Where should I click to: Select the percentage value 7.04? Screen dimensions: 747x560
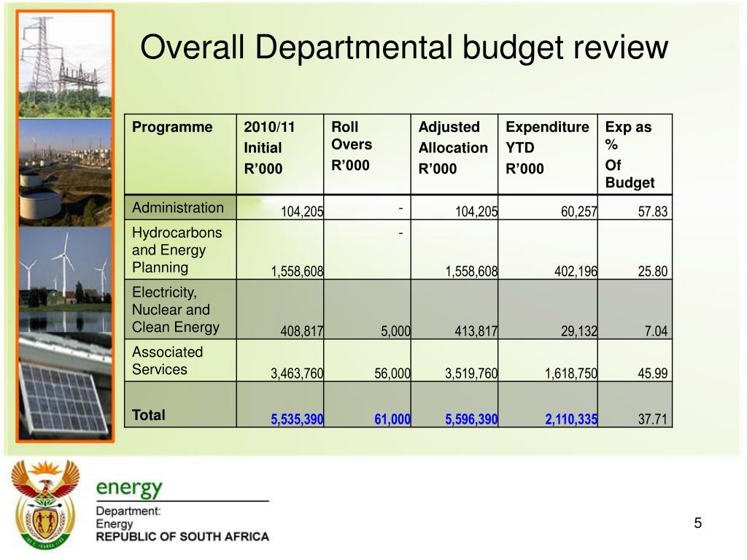tap(656, 331)
